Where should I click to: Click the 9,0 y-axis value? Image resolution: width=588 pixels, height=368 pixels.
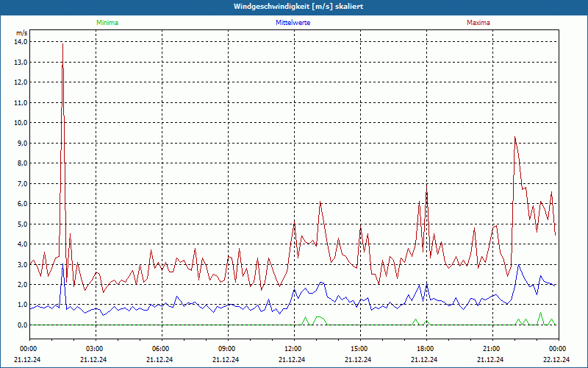(22, 143)
